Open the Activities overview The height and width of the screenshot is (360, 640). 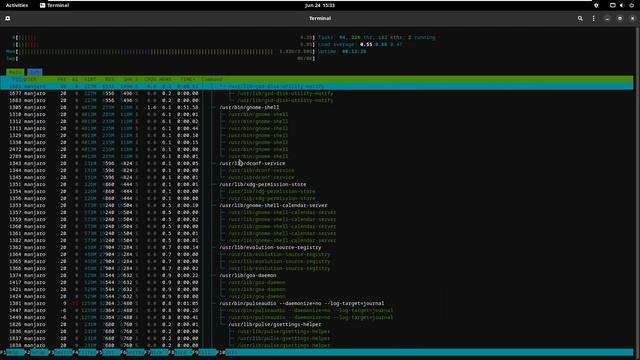point(17,5)
